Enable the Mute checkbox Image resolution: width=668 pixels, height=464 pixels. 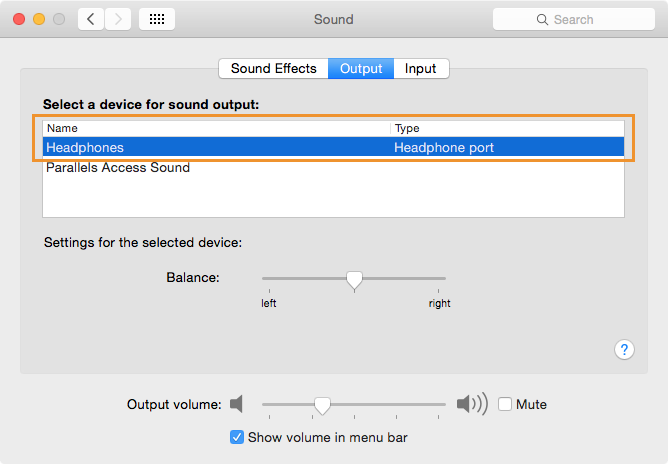pyautogui.click(x=505, y=404)
